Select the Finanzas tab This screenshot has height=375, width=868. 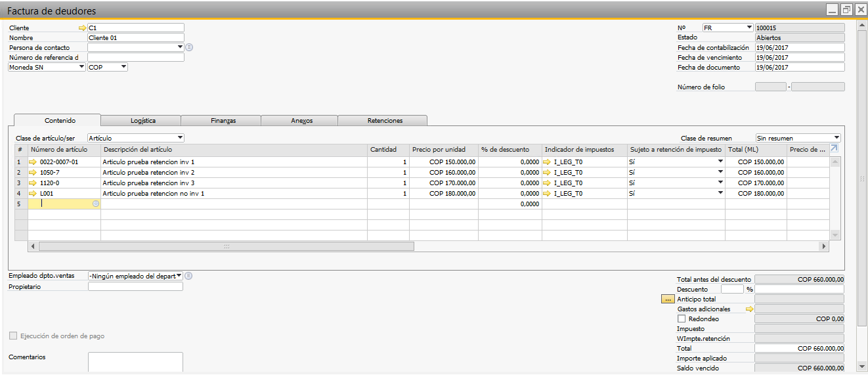click(223, 121)
